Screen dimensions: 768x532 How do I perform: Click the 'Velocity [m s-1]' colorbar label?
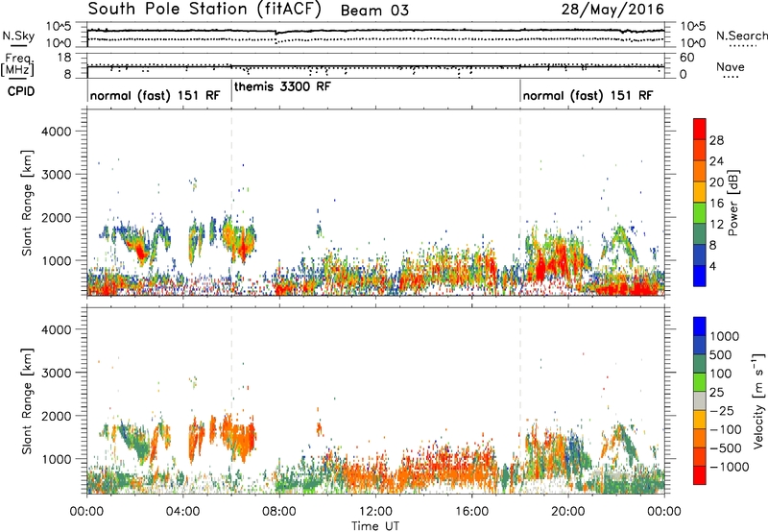coord(758,400)
